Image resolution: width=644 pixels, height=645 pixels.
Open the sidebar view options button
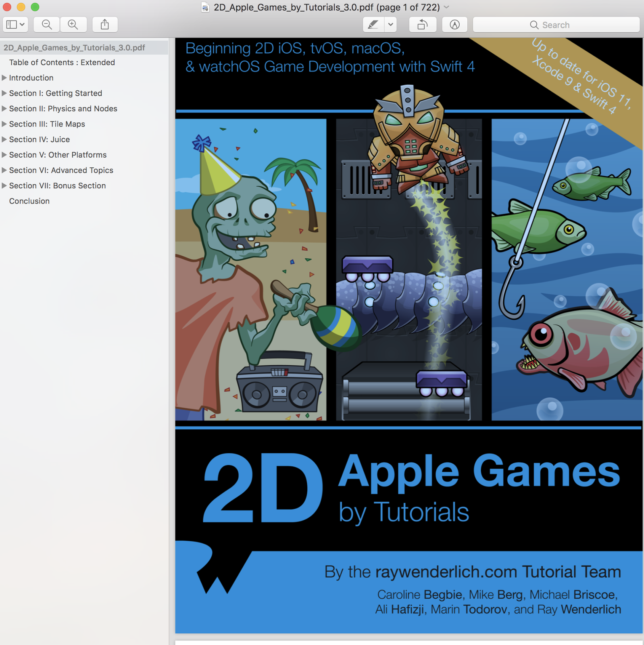click(x=15, y=25)
